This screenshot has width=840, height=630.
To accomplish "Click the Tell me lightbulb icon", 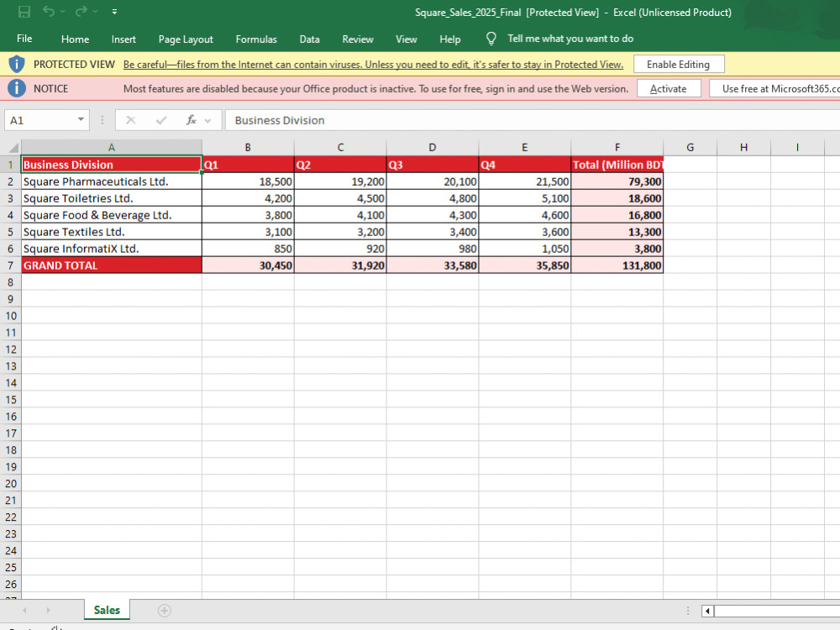I will (491, 39).
